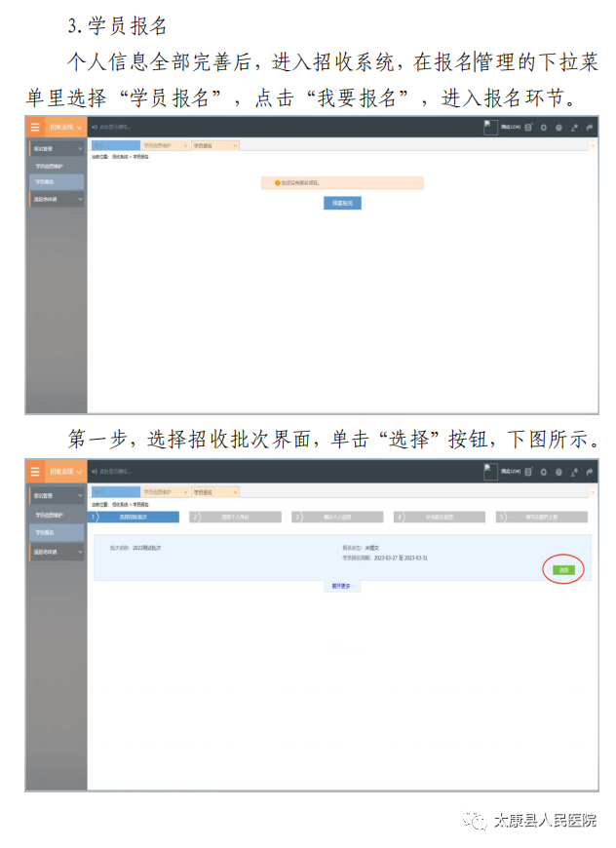Click step 1 选择招收批次 in the wizard
Image resolution: width=616 pixels, height=848 pixels.
pos(134,517)
